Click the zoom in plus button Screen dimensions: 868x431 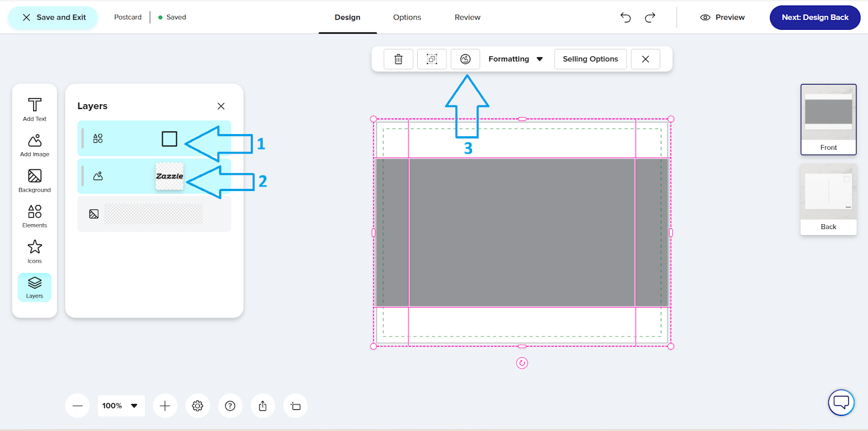tap(165, 406)
